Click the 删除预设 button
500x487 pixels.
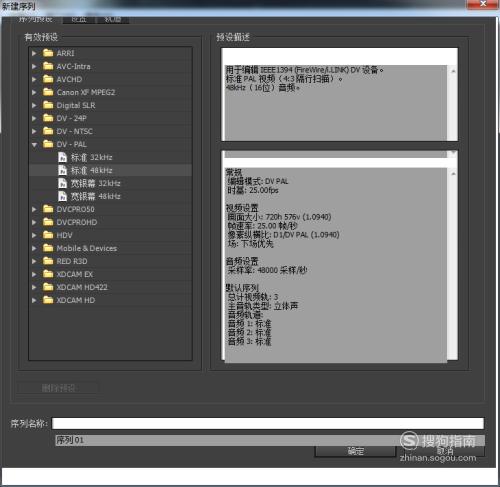click(58, 388)
